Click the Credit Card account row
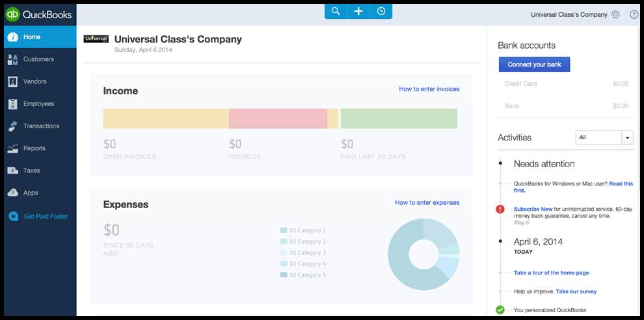 (x=566, y=84)
